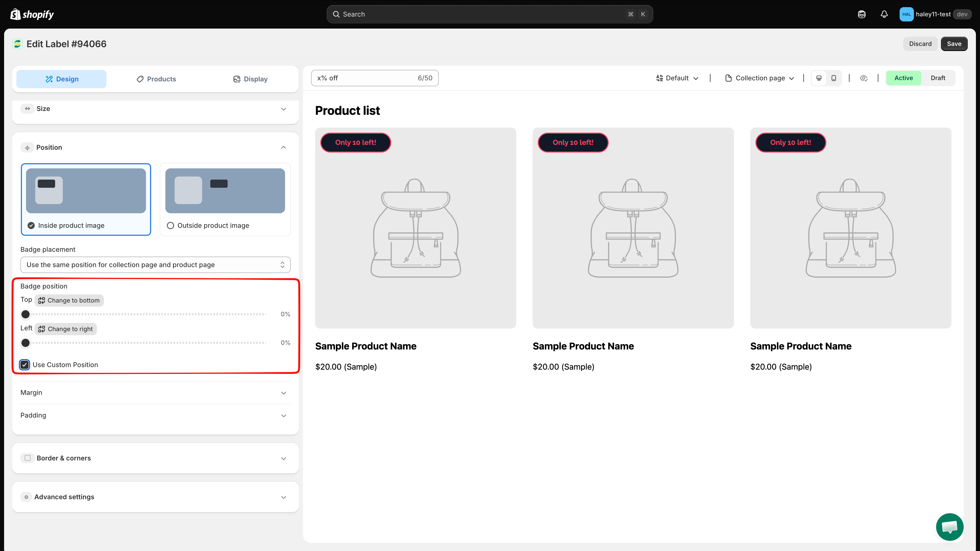Open the live chat bubble
980x551 pixels.
click(950, 527)
